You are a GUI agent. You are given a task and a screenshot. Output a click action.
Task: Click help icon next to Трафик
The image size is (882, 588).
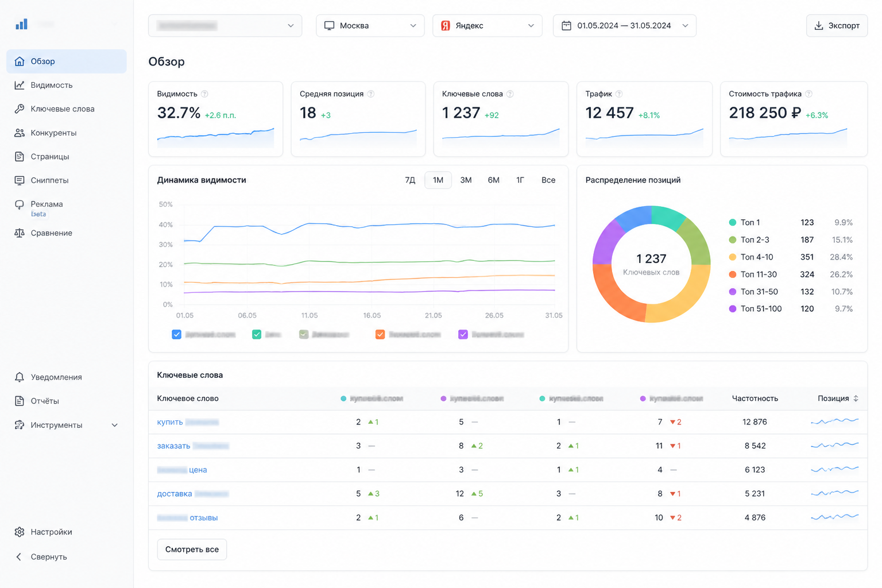click(619, 94)
